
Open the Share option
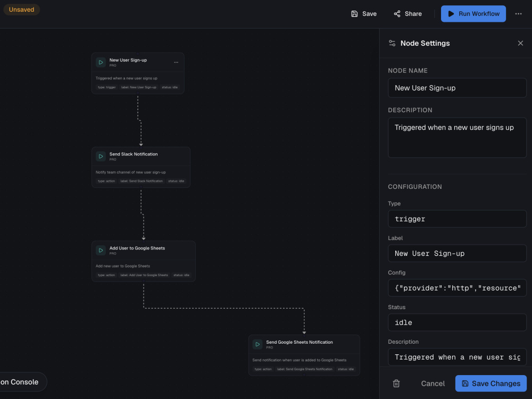[x=408, y=14]
